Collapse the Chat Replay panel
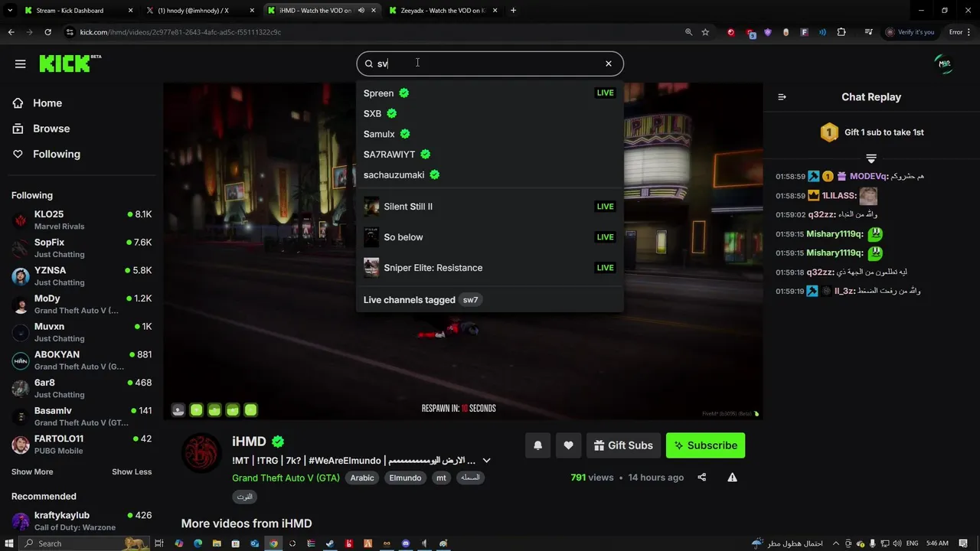Viewport: 980px width, 551px height. coord(782,97)
